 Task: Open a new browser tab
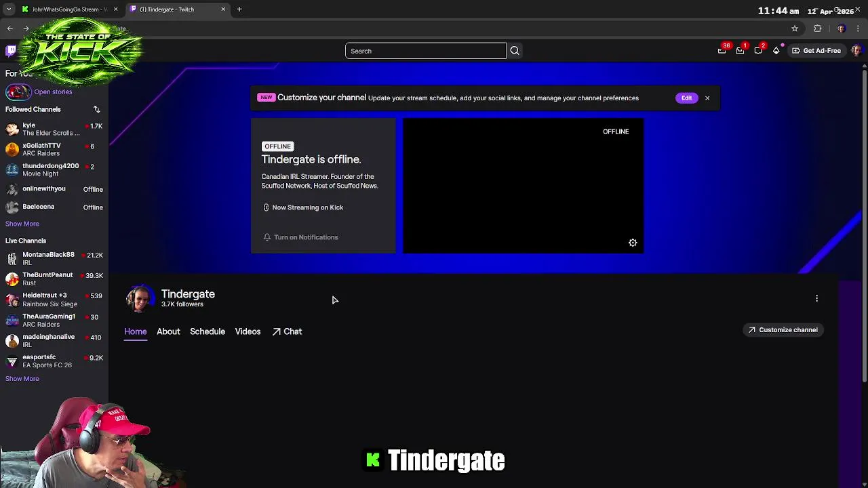click(239, 9)
